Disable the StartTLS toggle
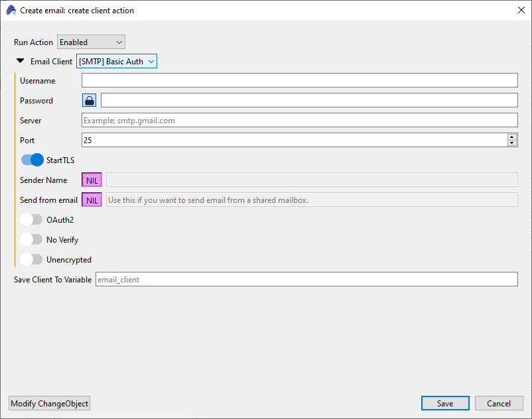Screen dimensions: 532x419 [32, 160]
